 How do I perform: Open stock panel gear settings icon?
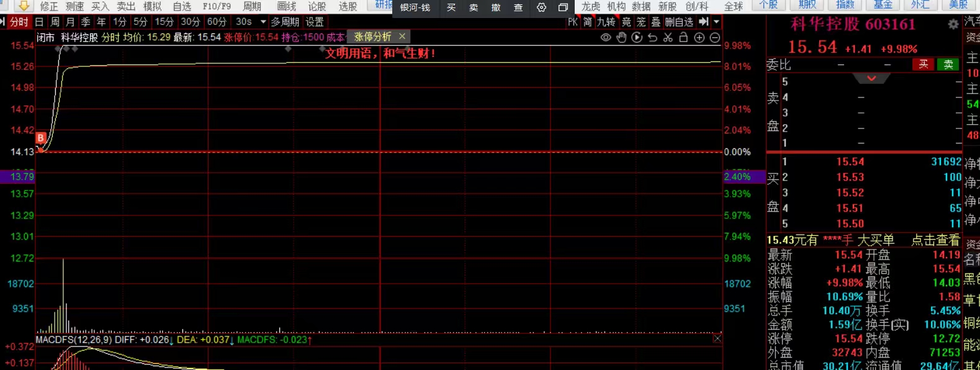pyautogui.click(x=953, y=24)
